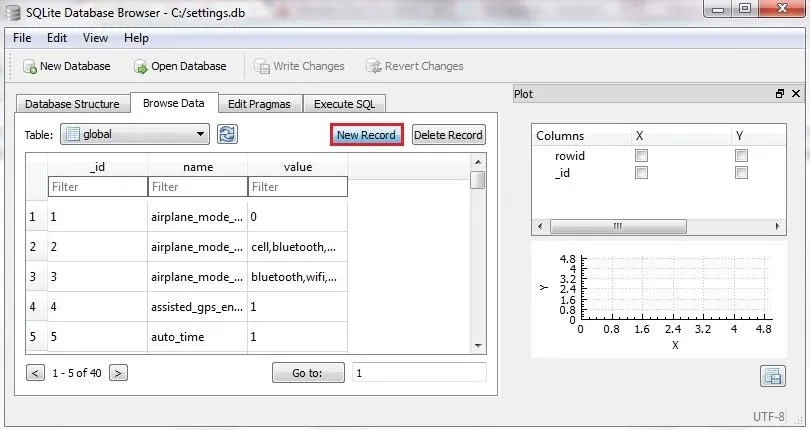Click the 'airplane_mode_...' name cell in row 2
The height and width of the screenshot is (430, 810).
pos(197,247)
